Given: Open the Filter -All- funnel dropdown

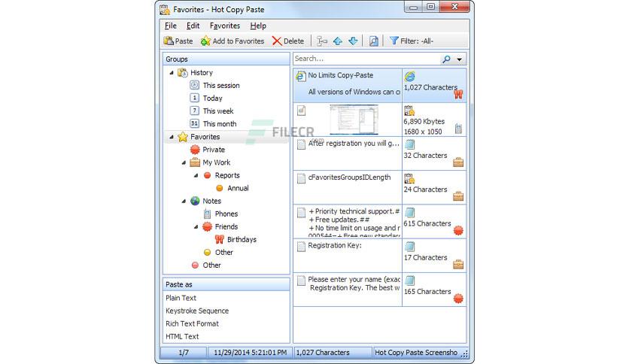Looking at the screenshot, I should pos(412,41).
